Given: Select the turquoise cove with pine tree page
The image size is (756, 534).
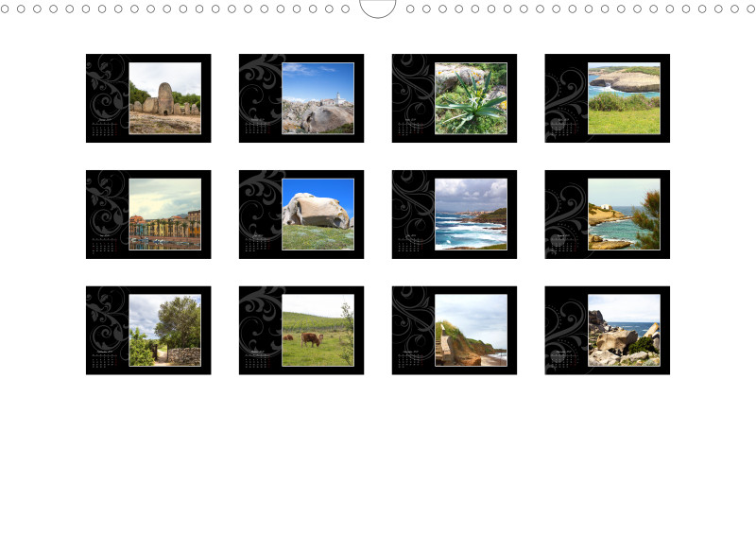Looking at the screenshot, I should [x=624, y=215].
